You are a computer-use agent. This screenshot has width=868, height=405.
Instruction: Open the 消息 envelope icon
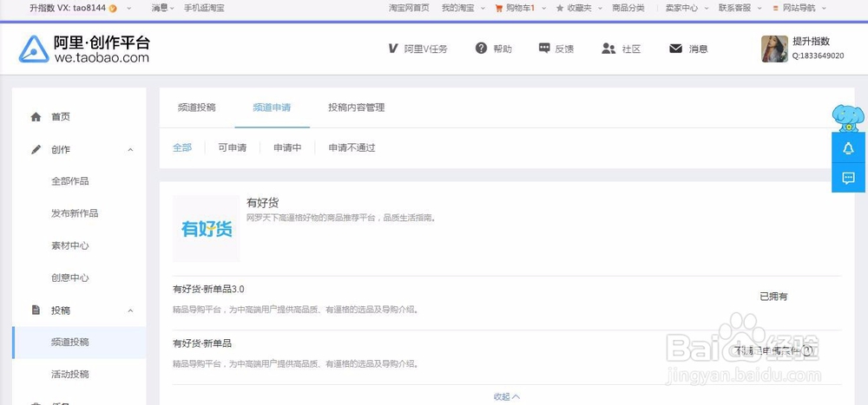pos(675,49)
